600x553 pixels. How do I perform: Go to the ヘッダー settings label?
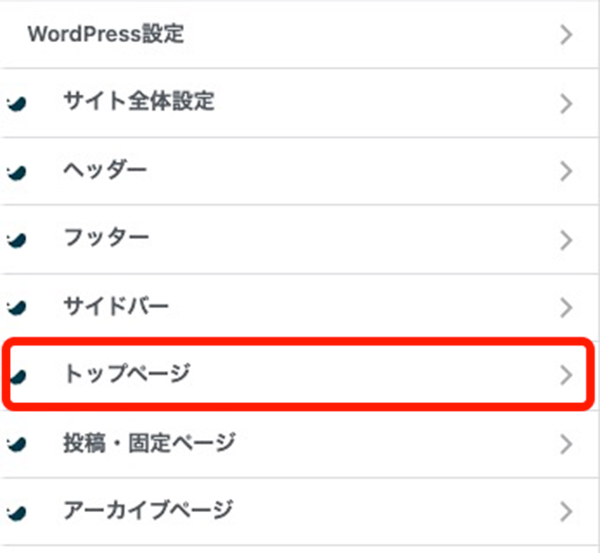click(104, 171)
